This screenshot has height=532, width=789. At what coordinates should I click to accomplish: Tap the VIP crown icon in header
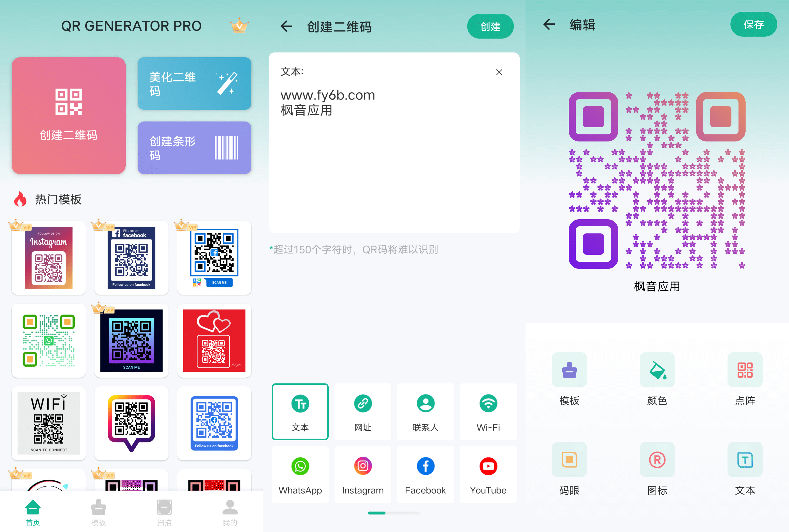coord(239,25)
